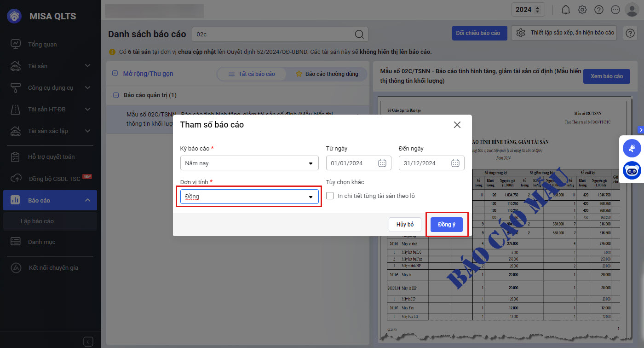
Task: Open settings gear in the top bar
Action: (582, 10)
